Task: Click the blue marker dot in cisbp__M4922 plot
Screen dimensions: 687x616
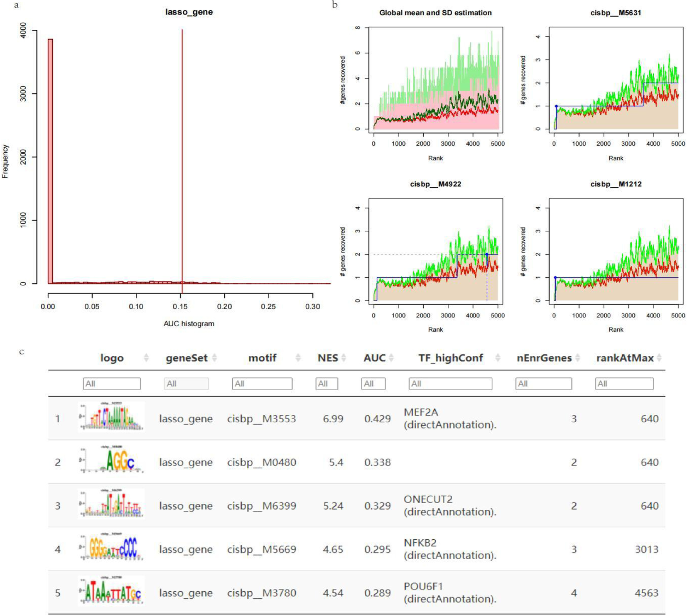Action: (x=487, y=254)
